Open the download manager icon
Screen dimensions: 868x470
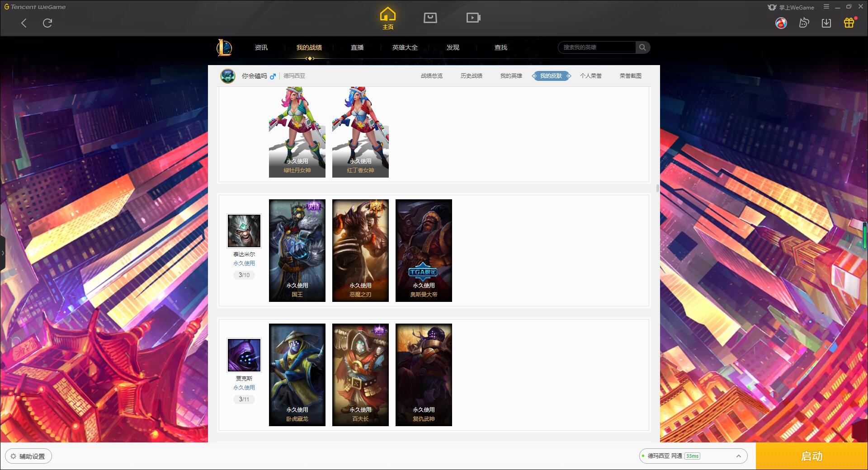826,23
